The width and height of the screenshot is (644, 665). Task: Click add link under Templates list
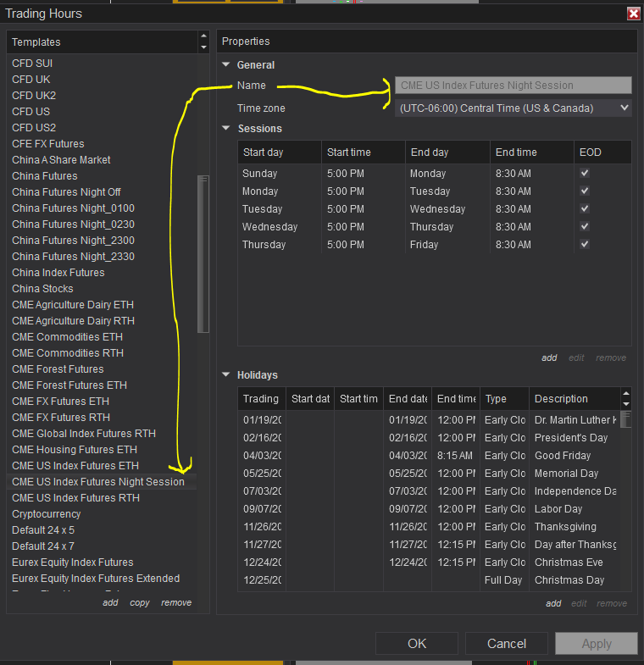point(110,602)
